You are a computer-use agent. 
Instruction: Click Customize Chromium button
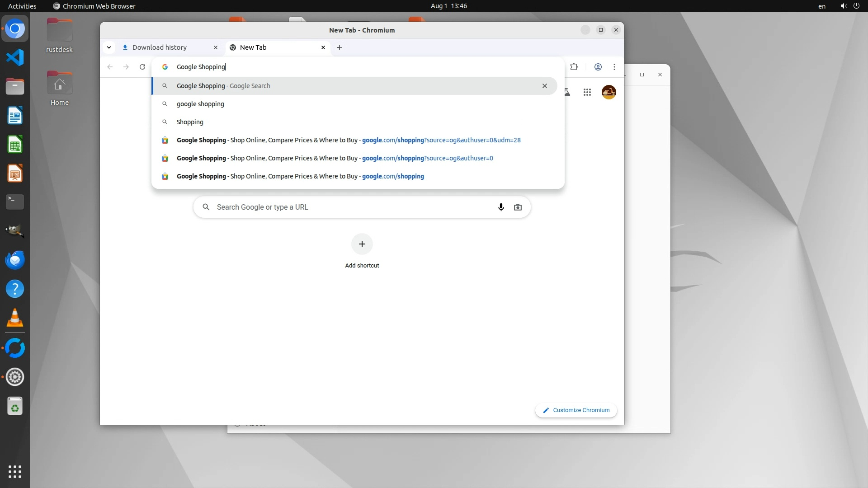point(576,410)
